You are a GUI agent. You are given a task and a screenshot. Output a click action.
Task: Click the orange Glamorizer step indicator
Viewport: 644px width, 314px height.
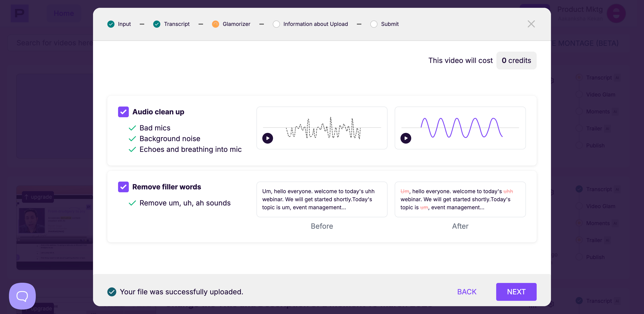coord(215,24)
